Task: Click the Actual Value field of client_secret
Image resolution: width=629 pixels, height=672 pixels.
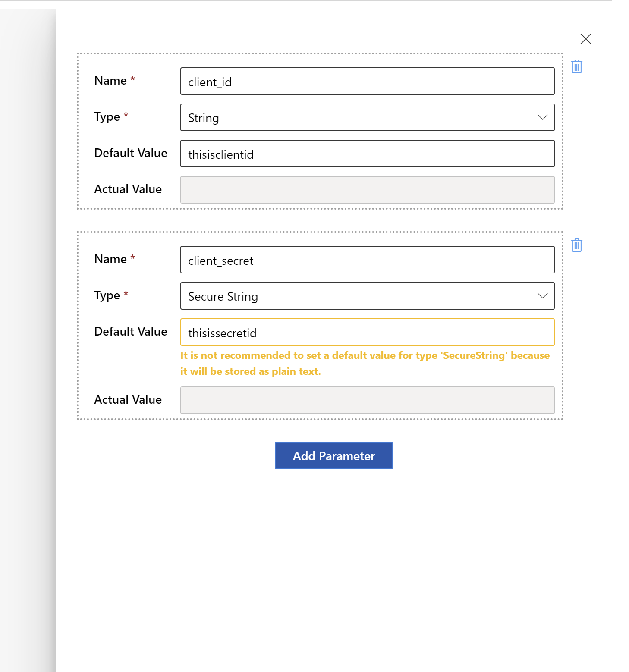Action: [368, 400]
